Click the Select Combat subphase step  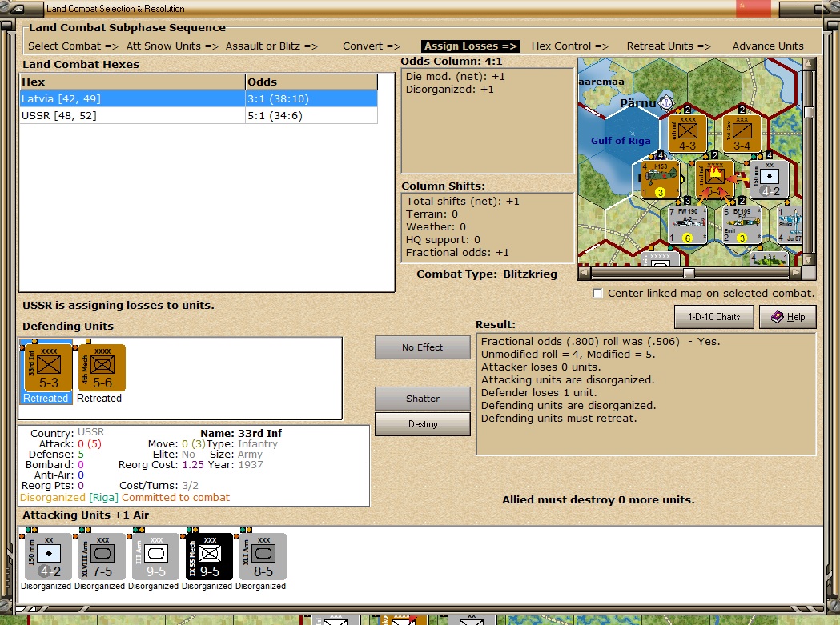(x=73, y=46)
